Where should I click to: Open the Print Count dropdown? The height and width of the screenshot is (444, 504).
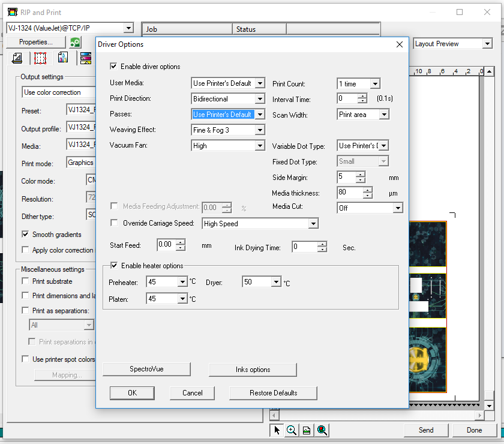click(x=375, y=84)
